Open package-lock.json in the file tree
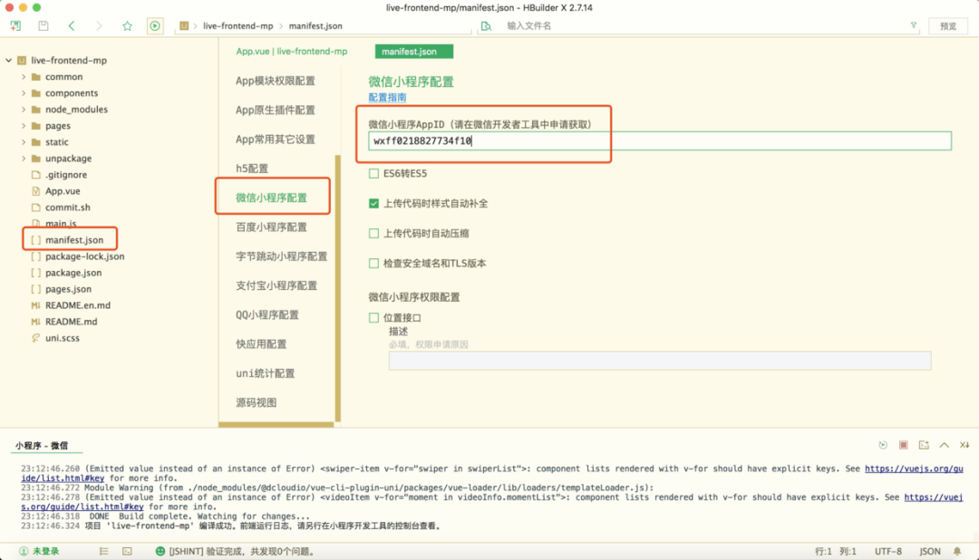 pos(85,256)
